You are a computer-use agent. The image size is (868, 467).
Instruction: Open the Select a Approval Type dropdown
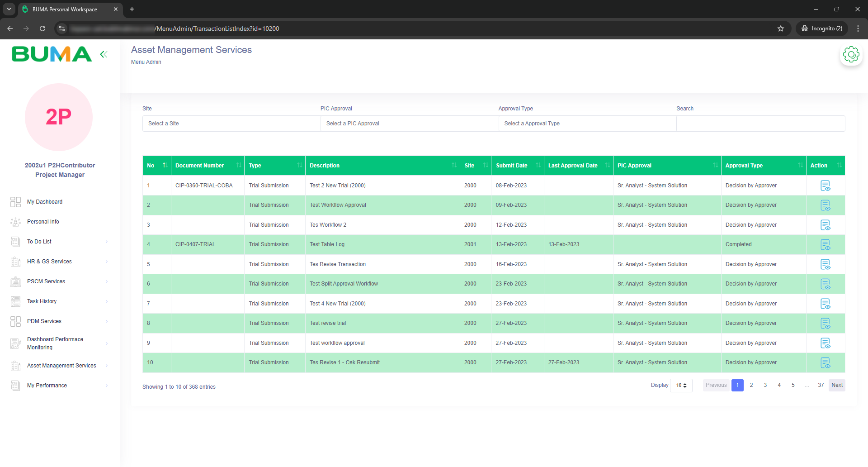point(587,124)
